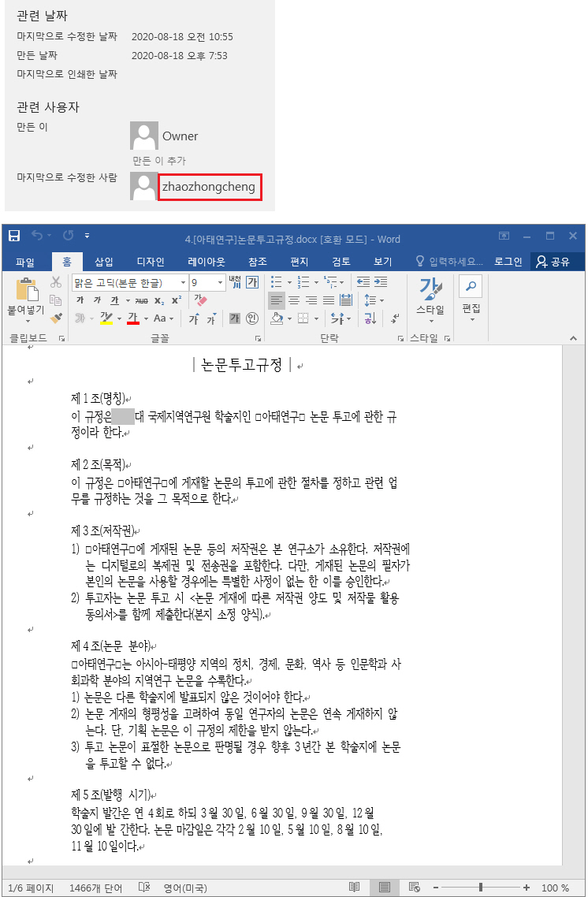Click the 공유 share button
Image resolution: width=588 pixels, height=897 pixels.
(553, 262)
